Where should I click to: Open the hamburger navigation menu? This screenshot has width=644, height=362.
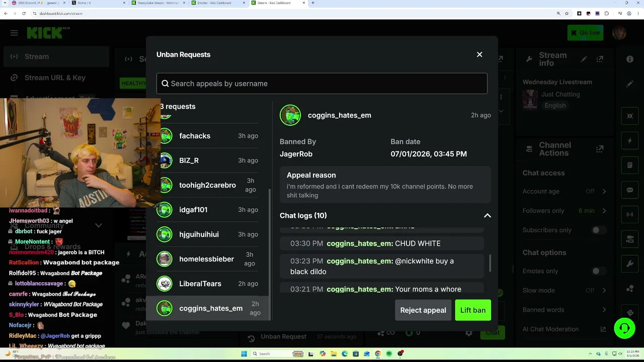pos(14,33)
